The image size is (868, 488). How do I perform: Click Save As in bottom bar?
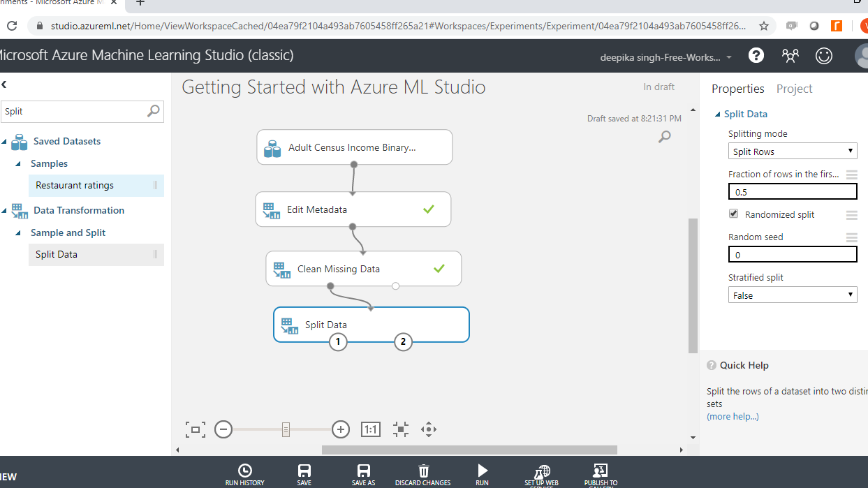(363, 475)
